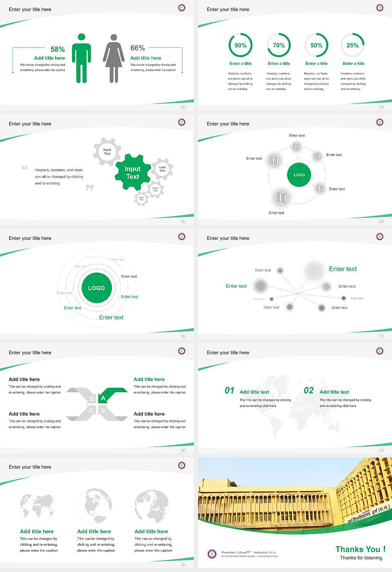Click green Add title here beside arrow A
392x572 pixels.
149,379
